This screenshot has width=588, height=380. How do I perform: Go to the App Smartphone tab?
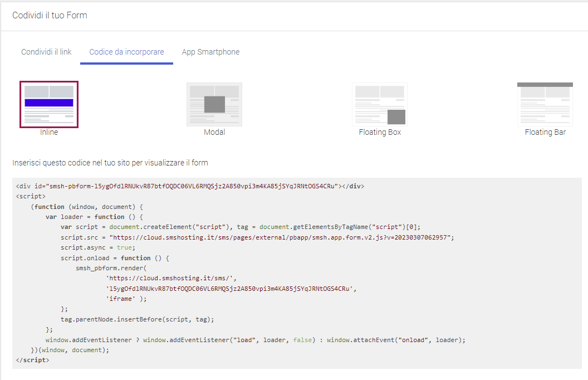[x=210, y=52]
